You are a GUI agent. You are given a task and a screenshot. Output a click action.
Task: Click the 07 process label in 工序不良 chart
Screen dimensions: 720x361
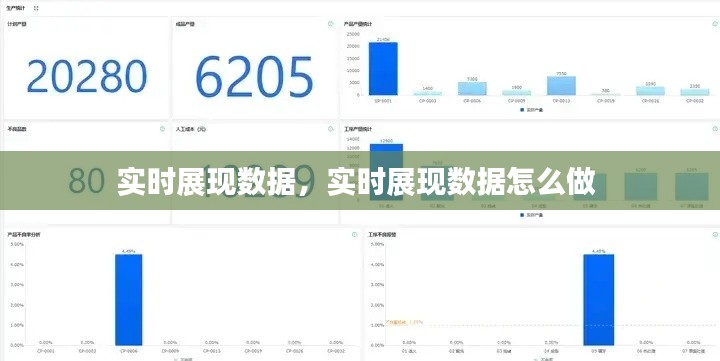693,351
